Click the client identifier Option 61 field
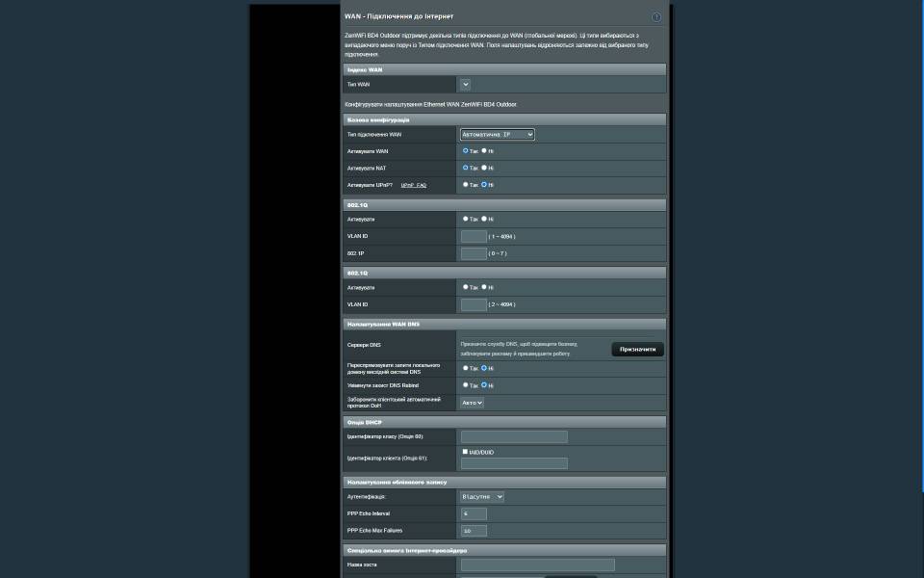 pyautogui.click(x=514, y=463)
